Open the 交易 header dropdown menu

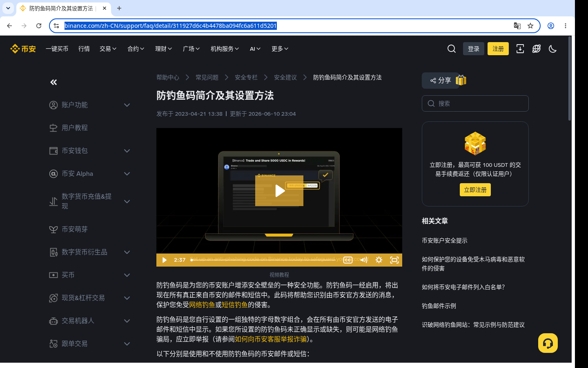coord(108,49)
